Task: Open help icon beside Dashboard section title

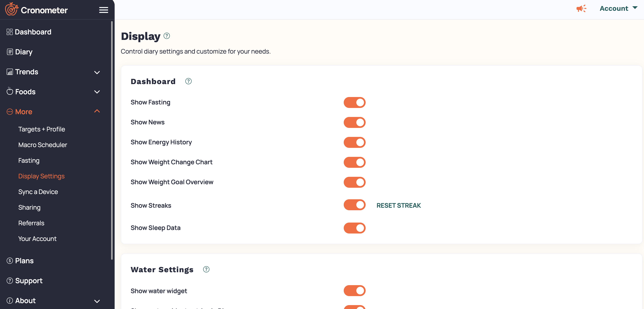Action: coord(189,81)
